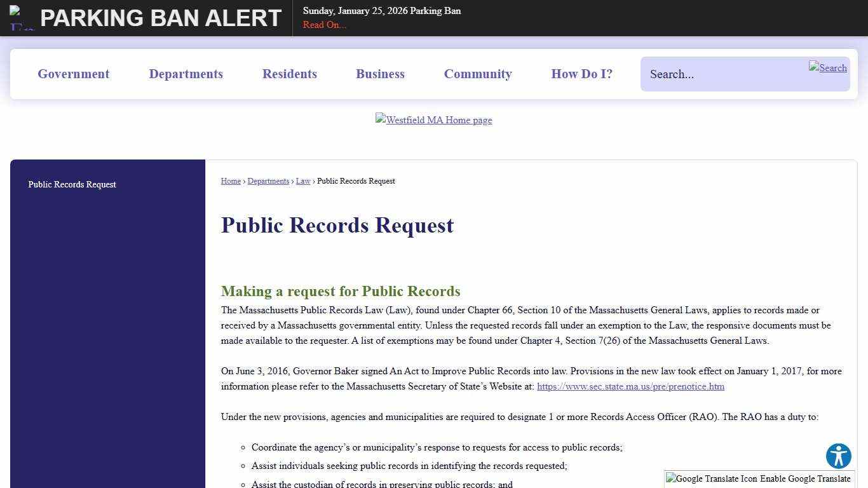Open the Government dropdown menu
868x488 pixels.
(73, 74)
